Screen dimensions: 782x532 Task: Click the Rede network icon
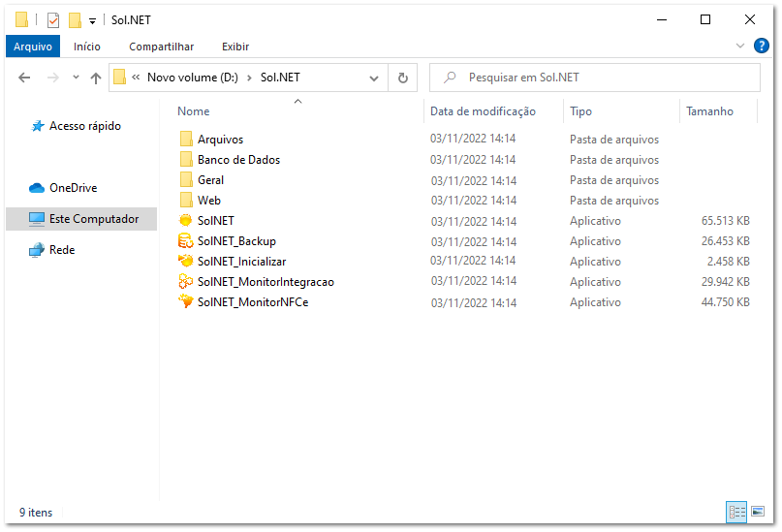[37, 250]
